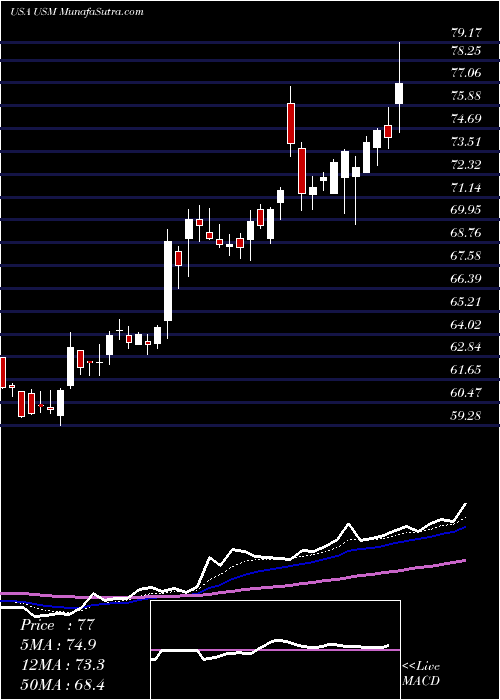Screen dimensions: 500x700
Task: Select the 61.65 price axis label
Action: click(x=467, y=370)
